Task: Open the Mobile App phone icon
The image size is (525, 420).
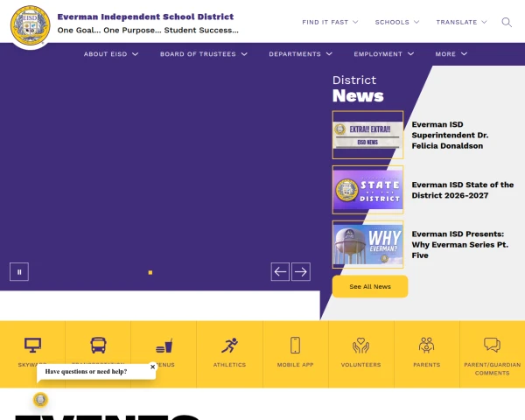Action: [x=295, y=345]
